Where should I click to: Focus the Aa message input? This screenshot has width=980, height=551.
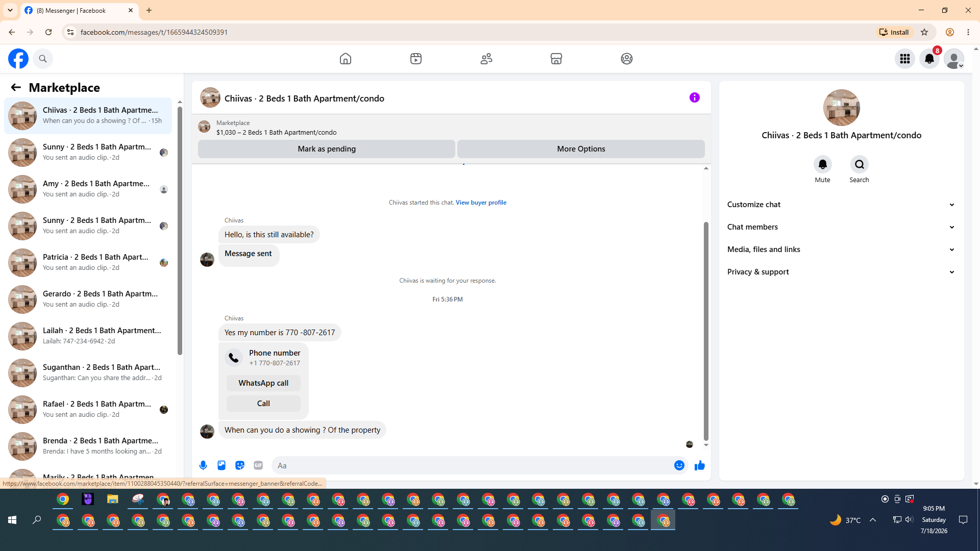point(472,465)
